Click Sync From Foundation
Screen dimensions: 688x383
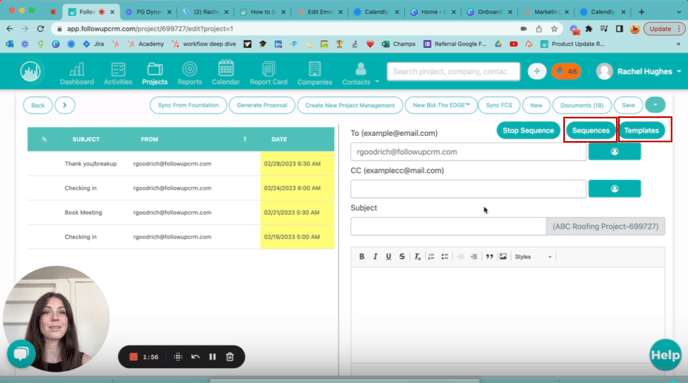pyautogui.click(x=188, y=105)
